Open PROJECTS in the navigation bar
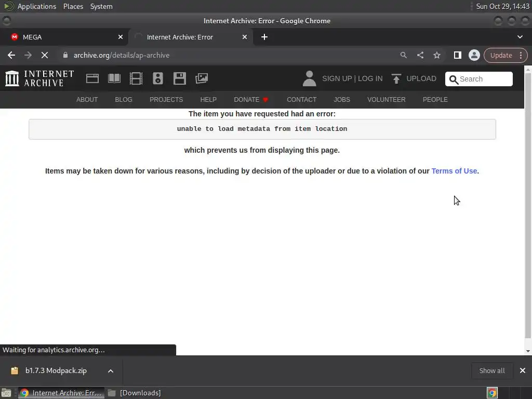This screenshot has height=399, width=532. click(x=166, y=100)
